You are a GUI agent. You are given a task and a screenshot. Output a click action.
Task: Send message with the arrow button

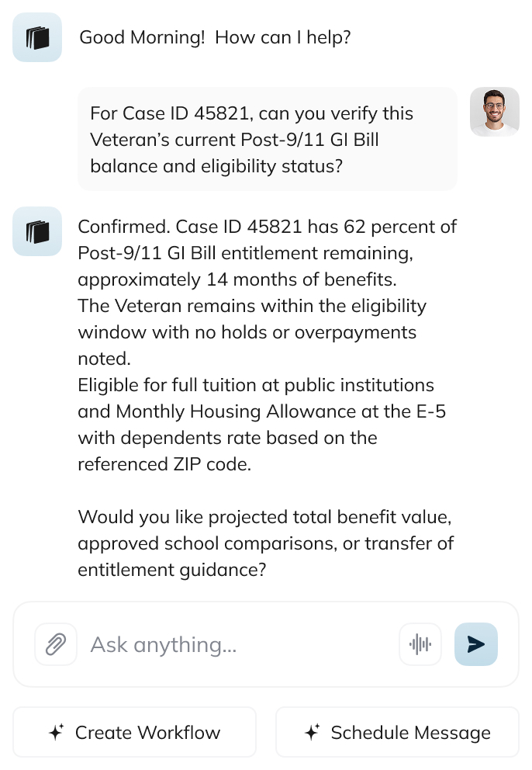[476, 644]
